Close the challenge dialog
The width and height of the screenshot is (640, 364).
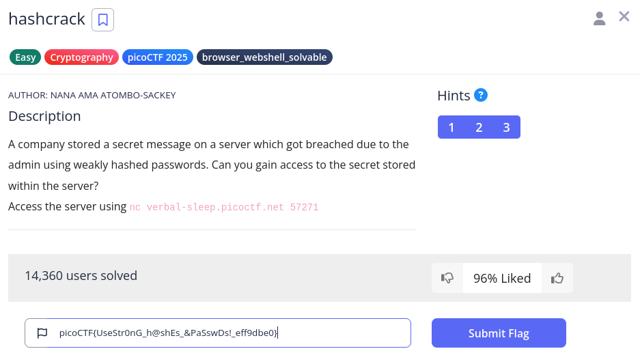tap(624, 16)
